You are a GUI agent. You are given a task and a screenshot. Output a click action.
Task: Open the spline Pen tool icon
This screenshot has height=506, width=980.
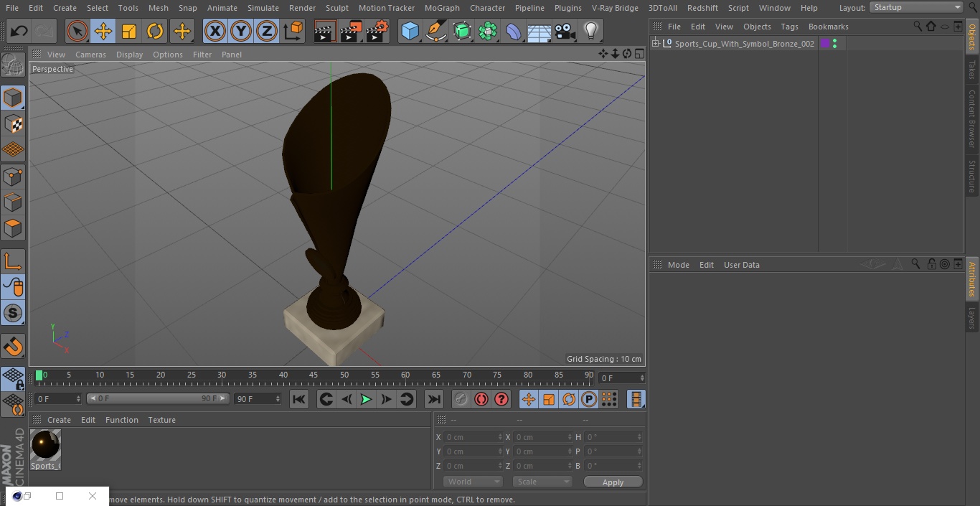coord(436,31)
